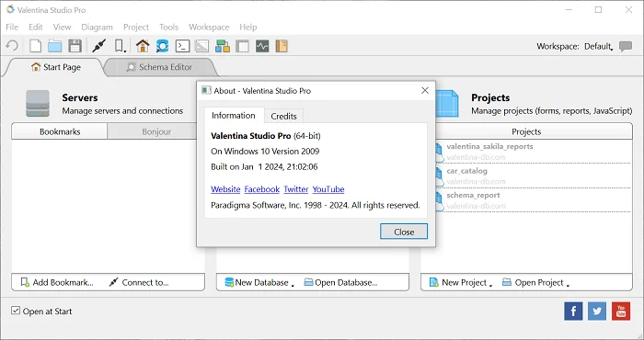
Task: Click the plug Connect toolbar icon
Action: pyautogui.click(x=99, y=46)
